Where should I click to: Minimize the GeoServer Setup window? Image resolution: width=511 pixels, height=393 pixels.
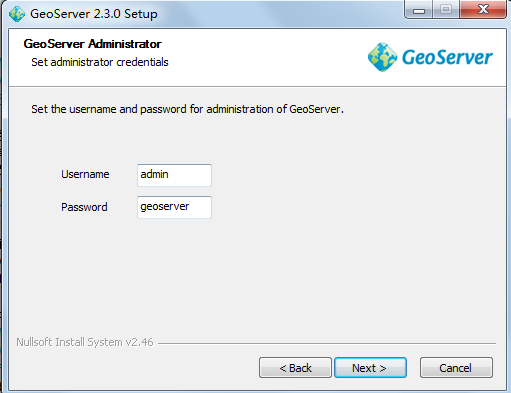coord(419,9)
